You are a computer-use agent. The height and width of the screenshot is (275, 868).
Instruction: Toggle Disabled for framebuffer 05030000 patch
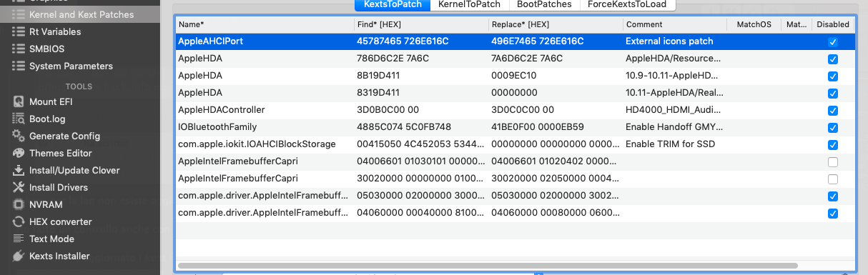pos(833,196)
